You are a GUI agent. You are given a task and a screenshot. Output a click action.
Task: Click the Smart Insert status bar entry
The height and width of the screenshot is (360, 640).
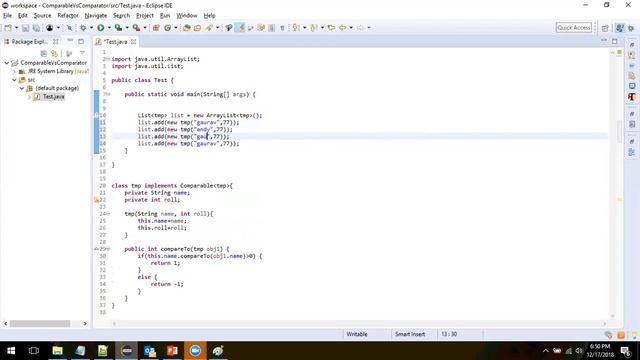pyautogui.click(x=410, y=334)
